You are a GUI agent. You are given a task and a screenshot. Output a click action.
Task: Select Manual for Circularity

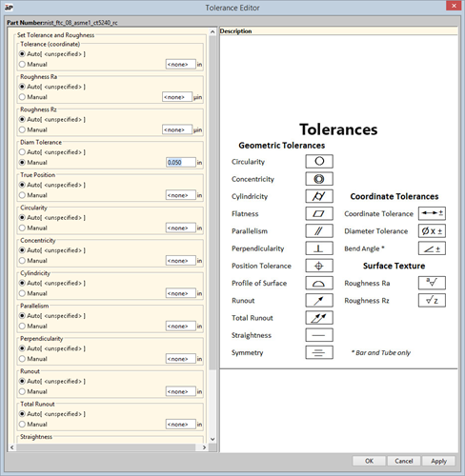pos(22,228)
